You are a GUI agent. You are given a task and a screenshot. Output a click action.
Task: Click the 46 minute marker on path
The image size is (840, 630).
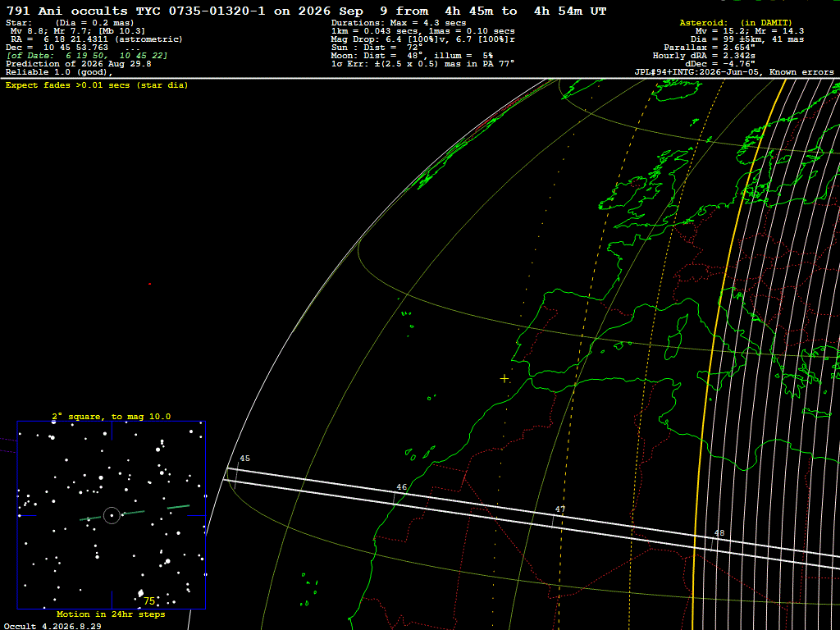point(401,487)
